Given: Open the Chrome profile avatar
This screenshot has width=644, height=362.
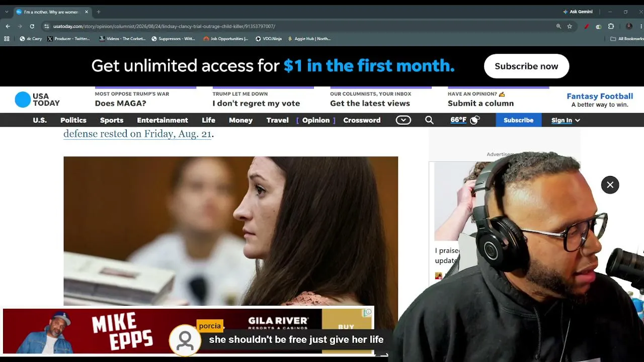Looking at the screenshot, I should [x=629, y=26].
